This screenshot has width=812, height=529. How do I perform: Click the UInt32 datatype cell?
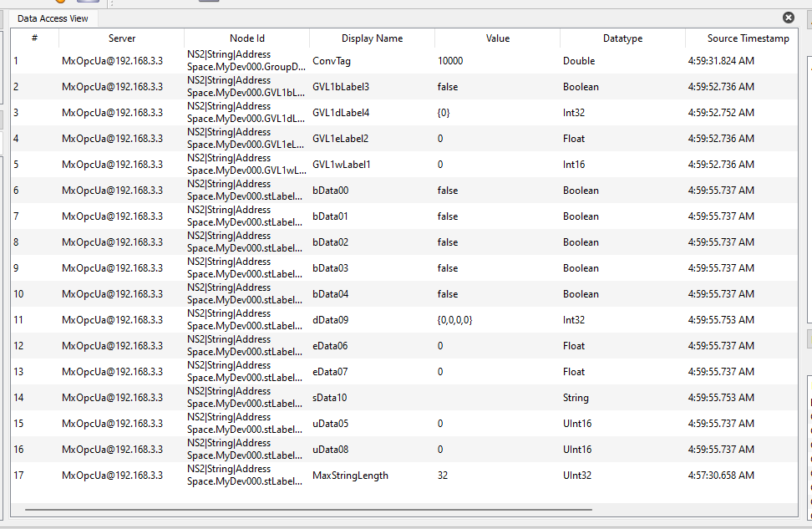[x=577, y=476]
